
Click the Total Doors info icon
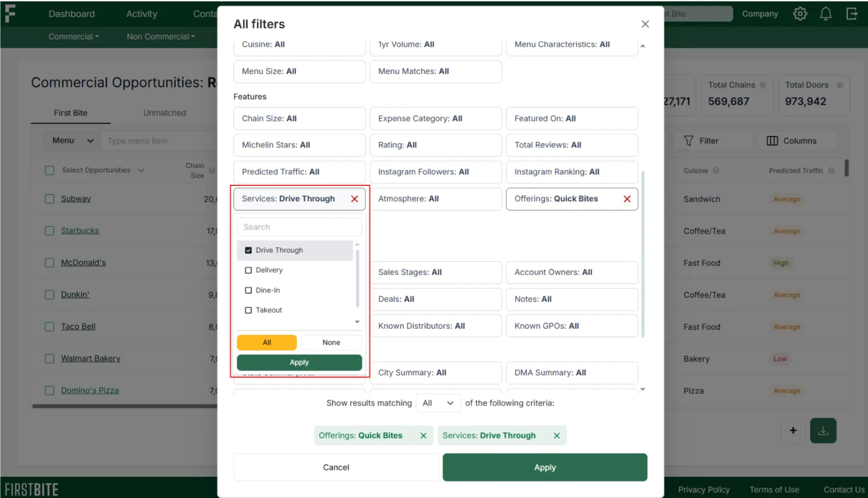tap(840, 85)
